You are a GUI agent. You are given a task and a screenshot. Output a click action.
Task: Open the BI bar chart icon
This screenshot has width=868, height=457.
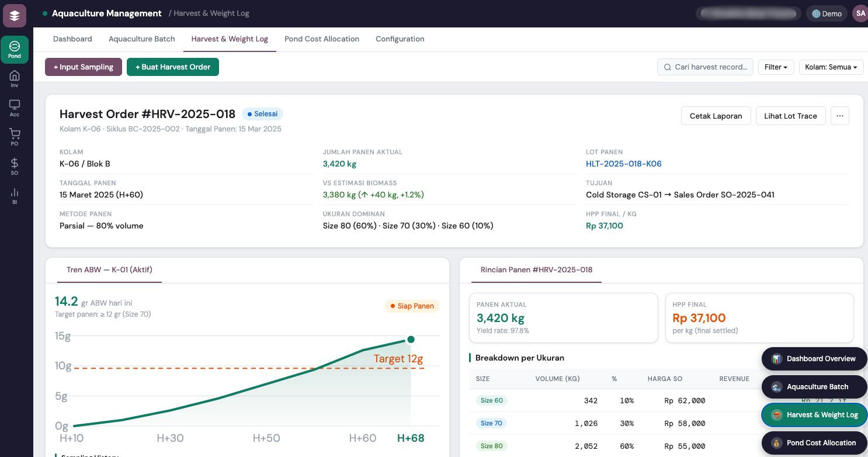15,196
